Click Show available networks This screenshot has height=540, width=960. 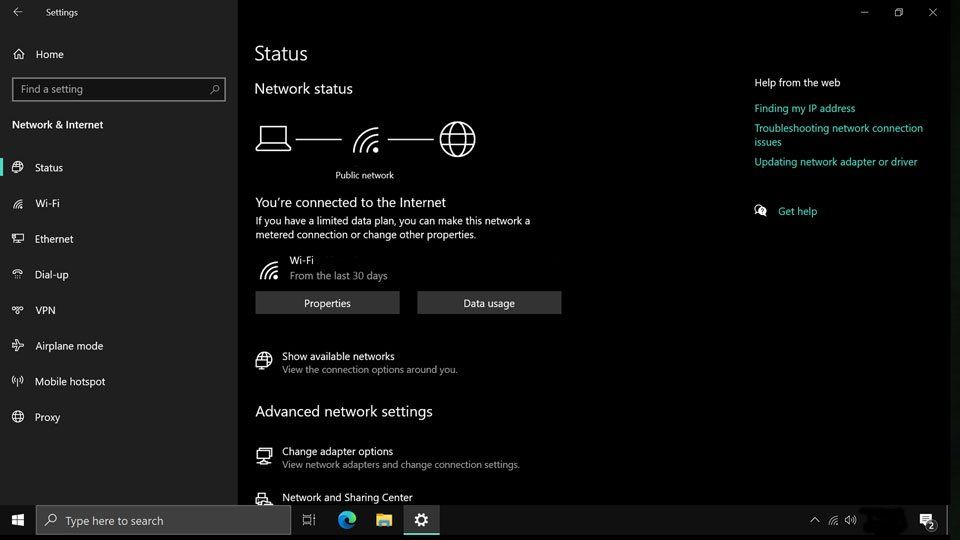[x=338, y=357]
